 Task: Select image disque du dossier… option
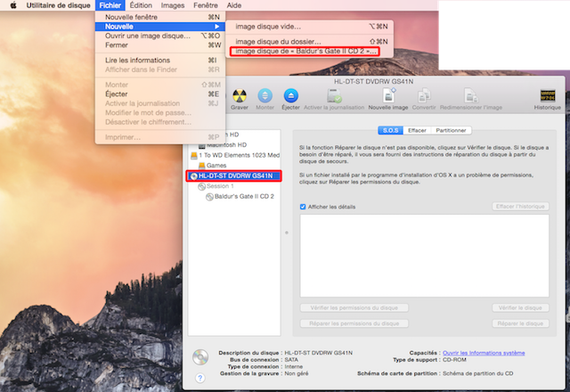(309, 42)
